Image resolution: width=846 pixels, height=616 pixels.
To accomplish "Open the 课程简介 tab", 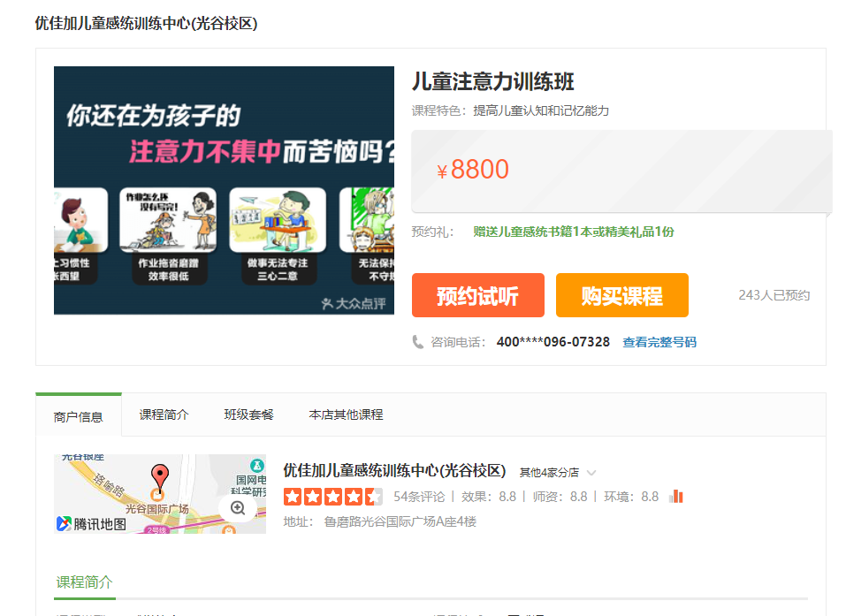I will 164,414.
